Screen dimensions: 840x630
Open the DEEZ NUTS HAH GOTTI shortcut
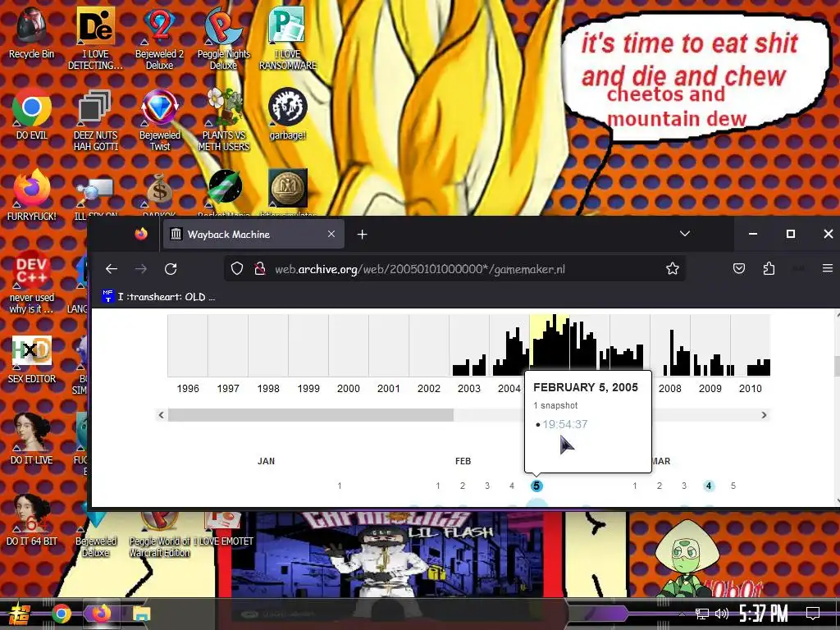[95, 119]
